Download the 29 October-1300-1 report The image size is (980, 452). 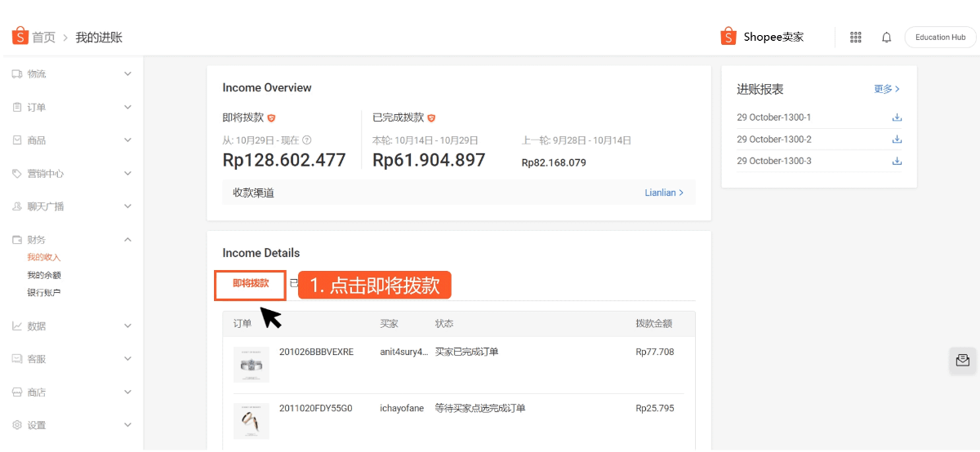[x=897, y=117]
